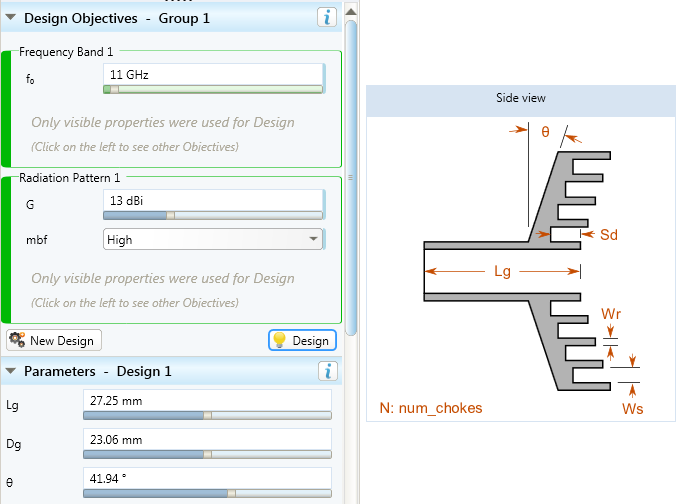Screen dimensions: 678x504
Task: Click the Frequency Band 1 label
Action: click(66, 52)
